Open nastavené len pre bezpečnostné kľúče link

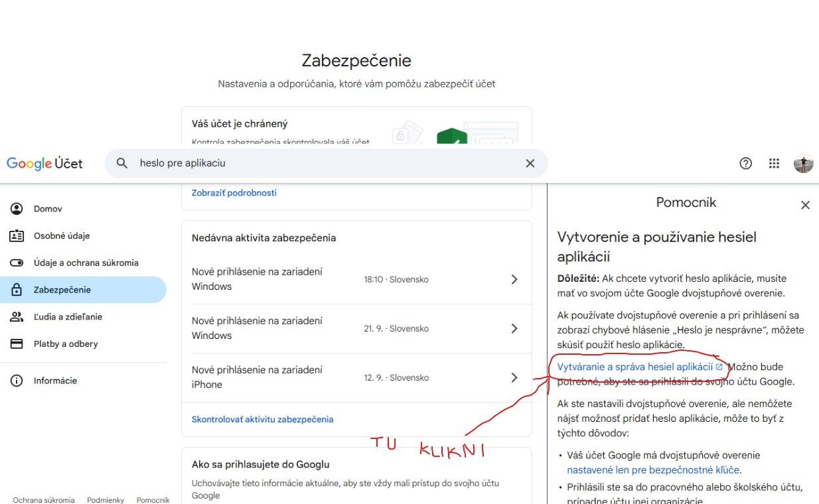pyautogui.click(x=653, y=470)
